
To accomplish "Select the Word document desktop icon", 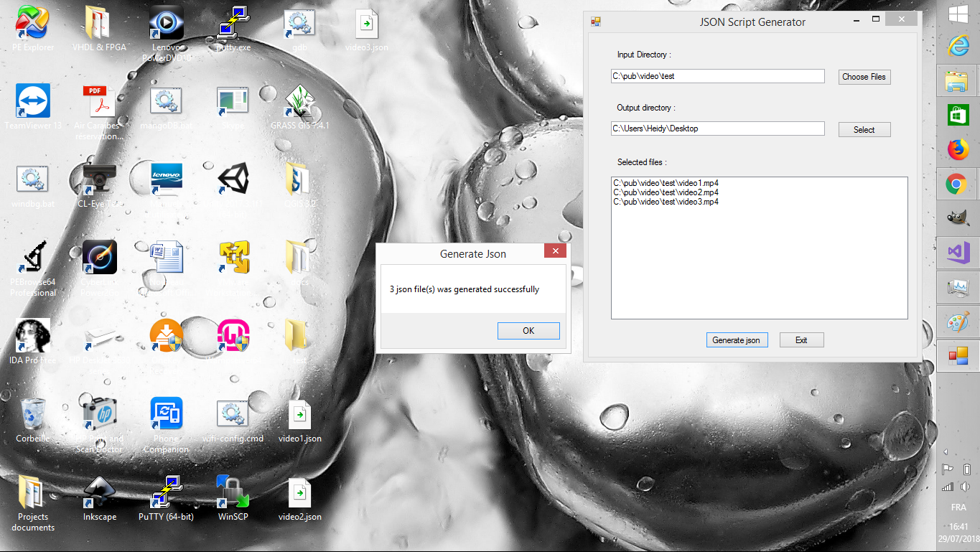I will 167,257.
